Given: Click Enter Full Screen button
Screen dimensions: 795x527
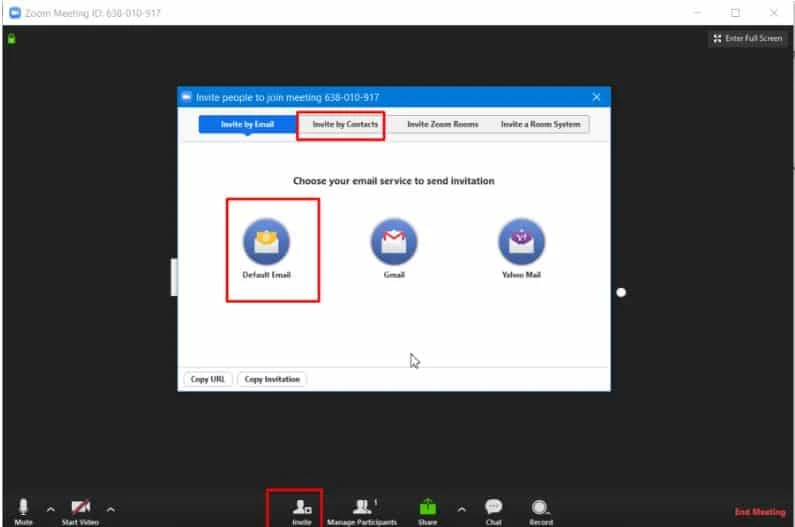Looking at the screenshot, I should point(748,39).
